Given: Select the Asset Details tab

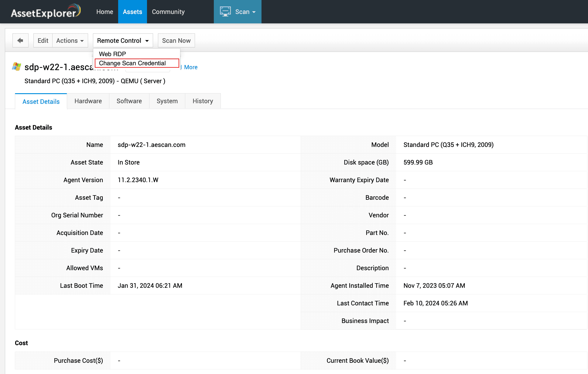Looking at the screenshot, I should click(x=41, y=101).
